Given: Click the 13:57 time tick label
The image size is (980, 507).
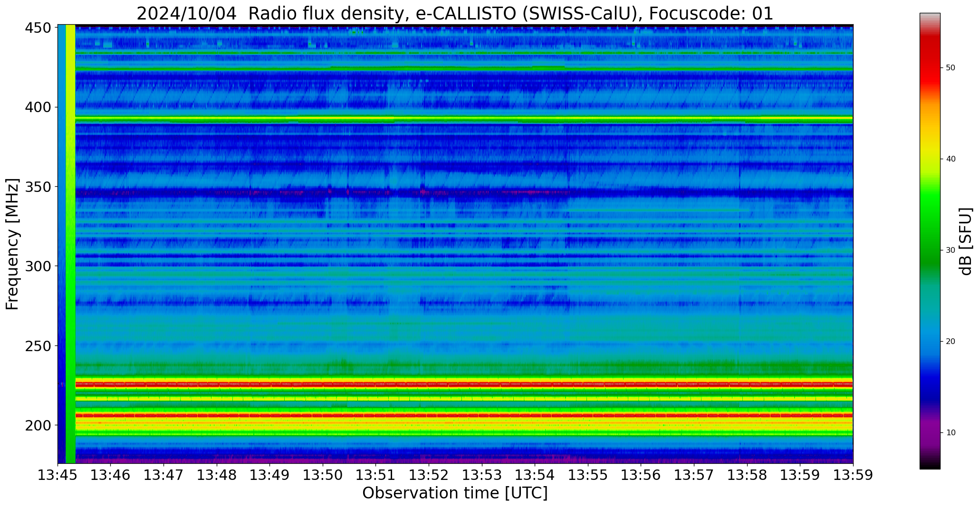Looking at the screenshot, I should 694,475.
